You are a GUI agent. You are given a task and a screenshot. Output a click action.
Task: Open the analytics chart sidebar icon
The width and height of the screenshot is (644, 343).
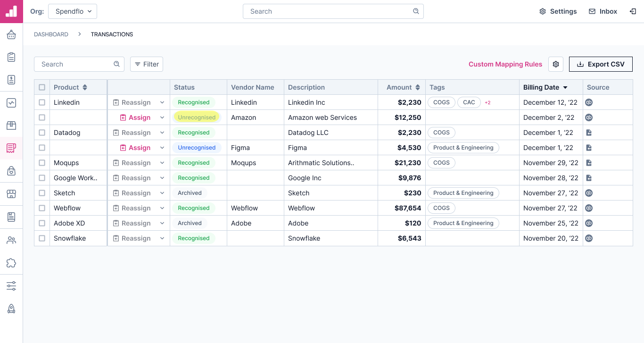pyautogui.click(x=11, y=103)
